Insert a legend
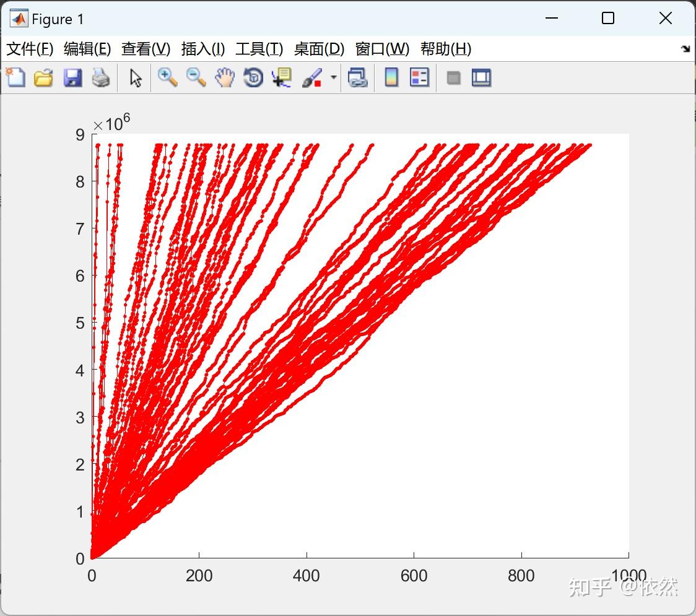Screen dimensions: 696x616 pos(420,77)
